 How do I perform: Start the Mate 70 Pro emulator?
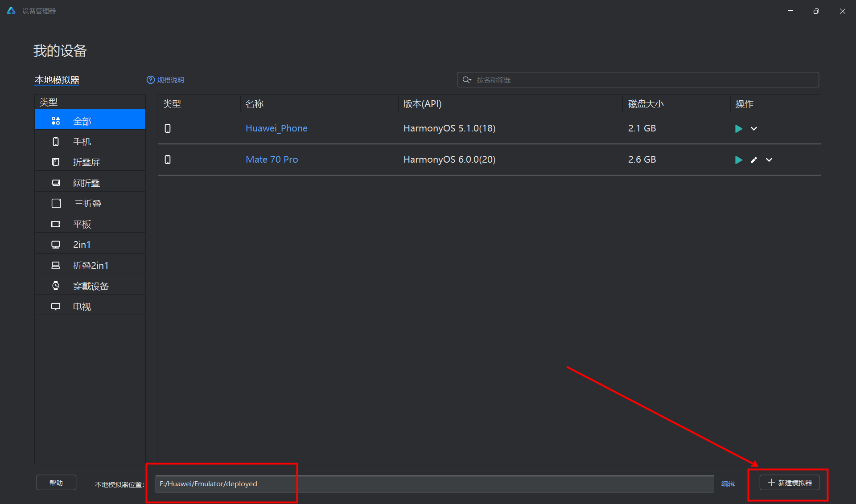pos(738,160)
